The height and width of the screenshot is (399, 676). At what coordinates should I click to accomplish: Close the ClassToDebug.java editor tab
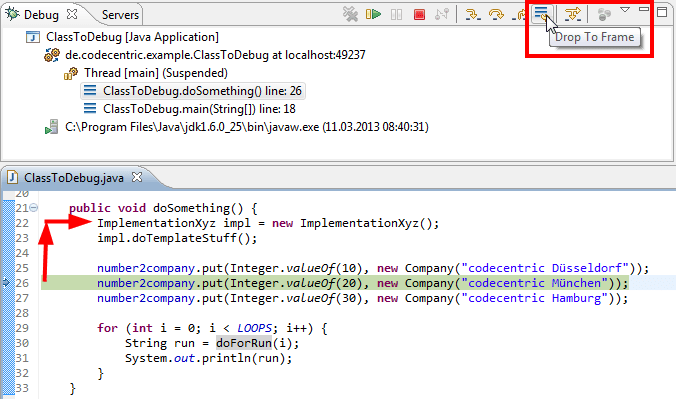coord(137,177)
